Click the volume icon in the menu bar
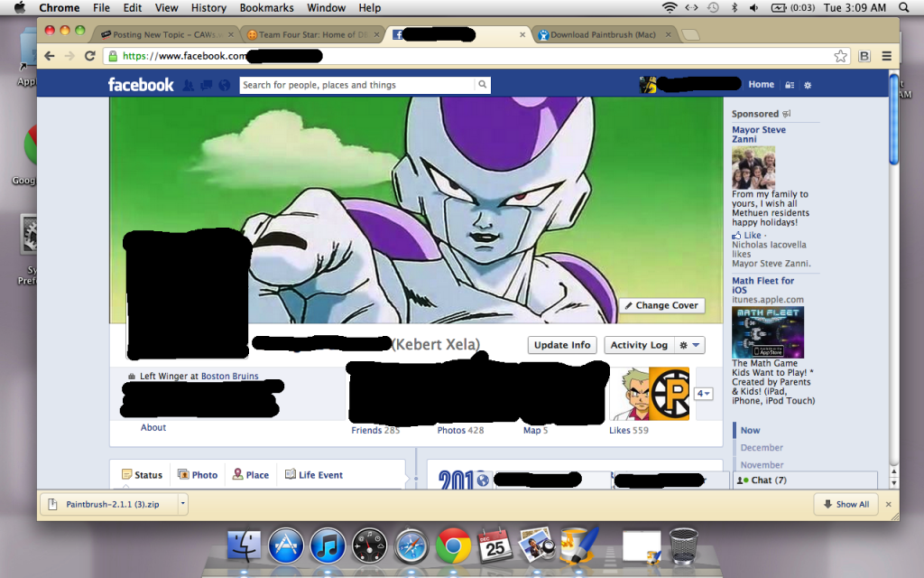This screenshot has height=578, width=924. coord(753,7)
